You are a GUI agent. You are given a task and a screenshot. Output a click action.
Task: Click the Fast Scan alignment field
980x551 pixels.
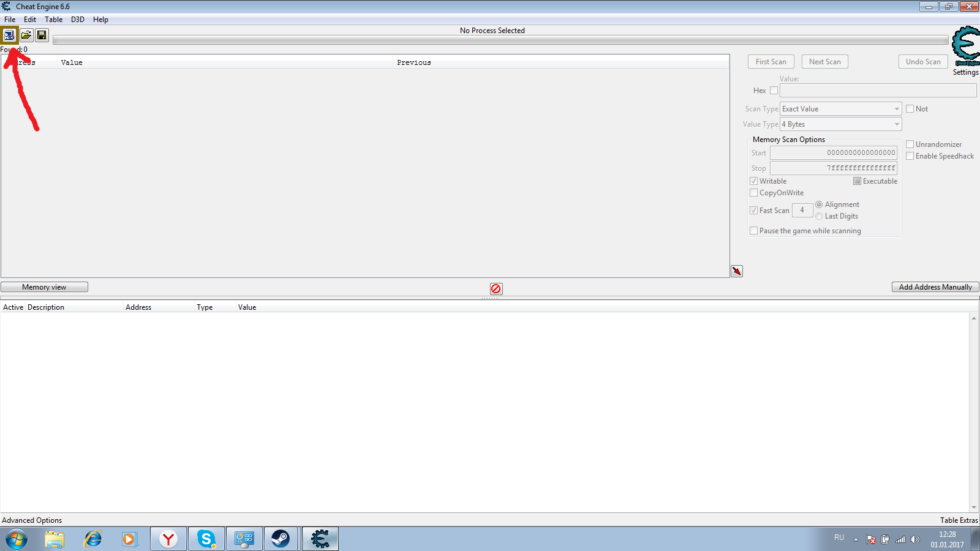coord(802,211)
